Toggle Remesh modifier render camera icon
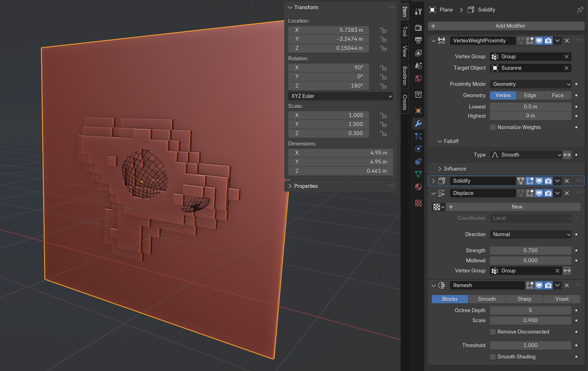This screenshot has height=371, width=588. click(548, 285)
